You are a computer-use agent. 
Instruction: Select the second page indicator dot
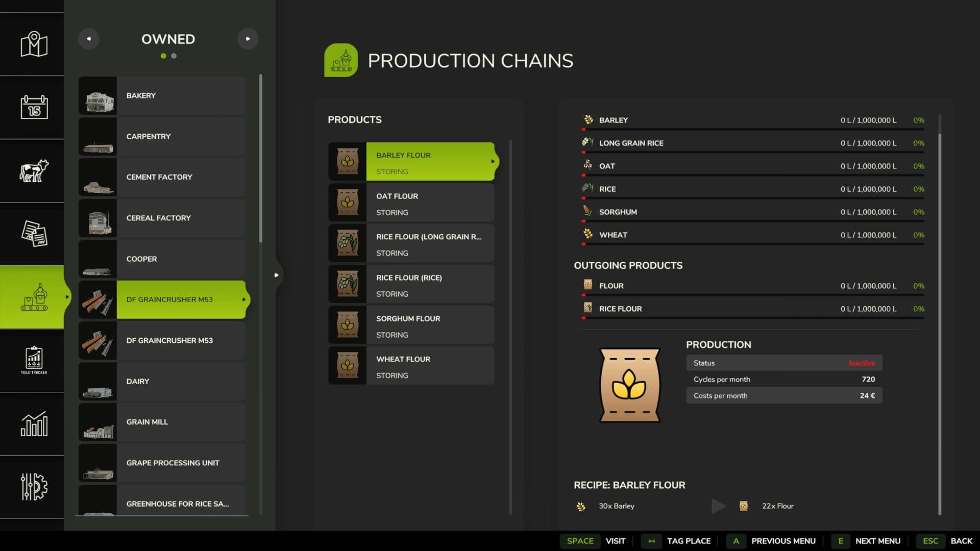174,56
